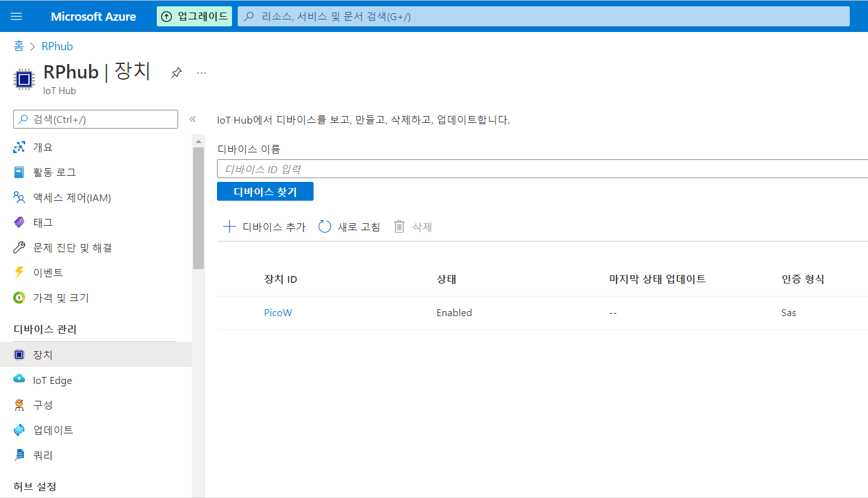Click the 이벤트 lightning icon

pos(19,272)
